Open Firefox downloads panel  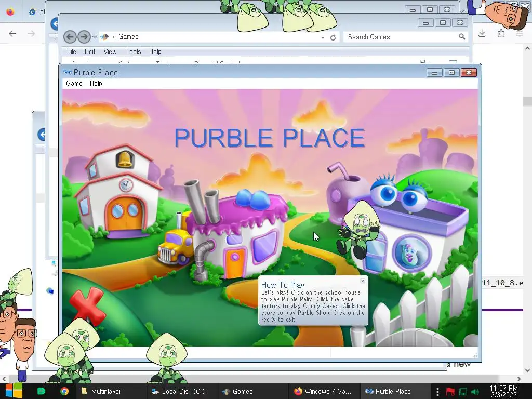coord(482,33)
